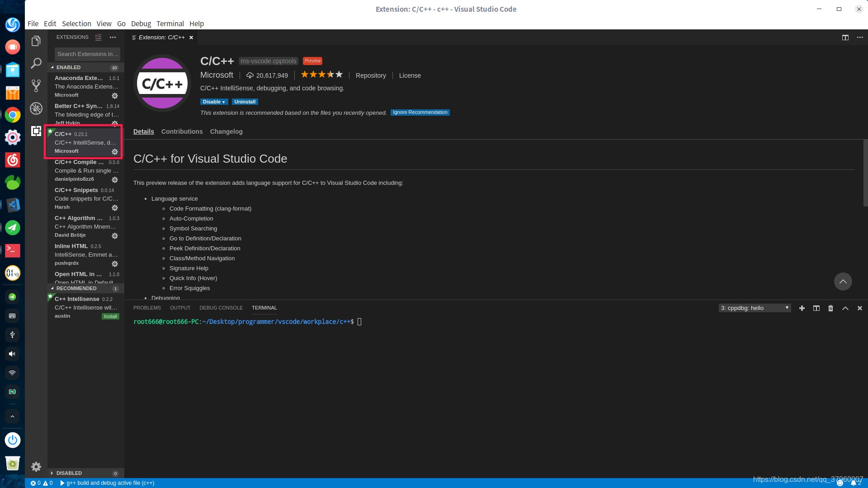Click the Manage gear in activity bar
Image resolution: width=868 pixels, height=488 pixels.
(36, 467)
